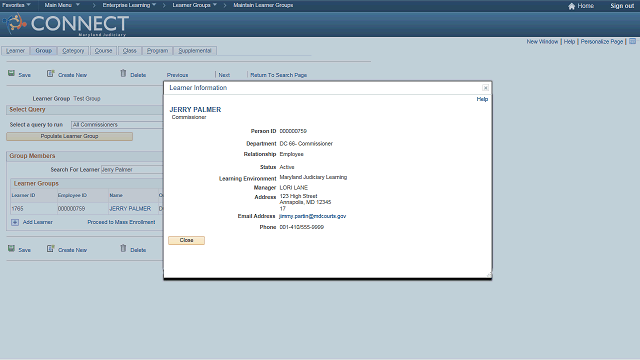Open the Main Menu dropdown

[62, 5]
